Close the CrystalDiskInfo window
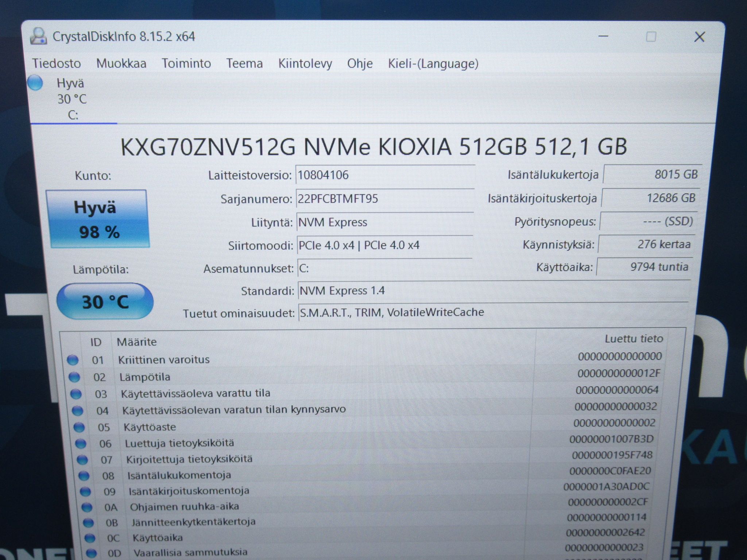The image size is (747, 560). (x=699, y=37)
